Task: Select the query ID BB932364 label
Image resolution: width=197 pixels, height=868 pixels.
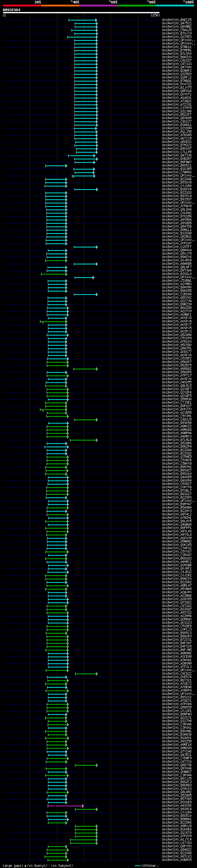Action: 11,10
